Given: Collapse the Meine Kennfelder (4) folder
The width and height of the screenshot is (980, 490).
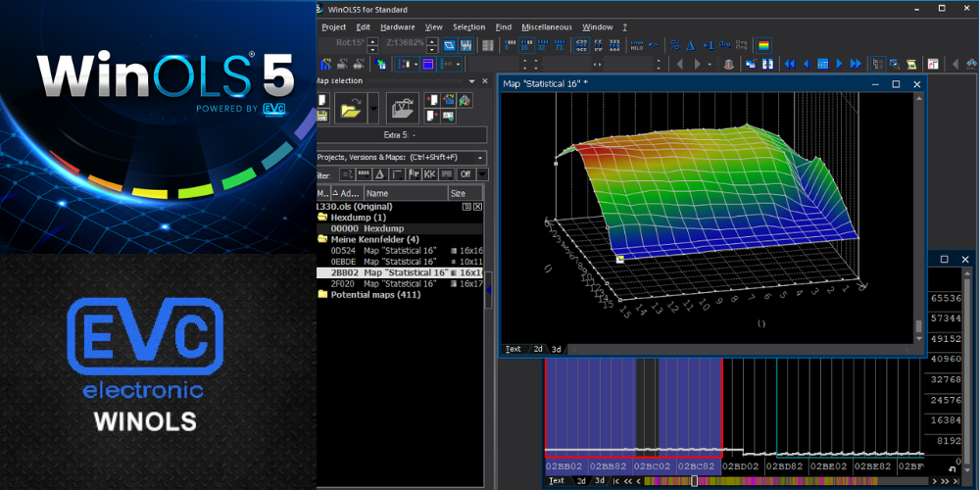Looking at the screenshot, I should [323, 239].
